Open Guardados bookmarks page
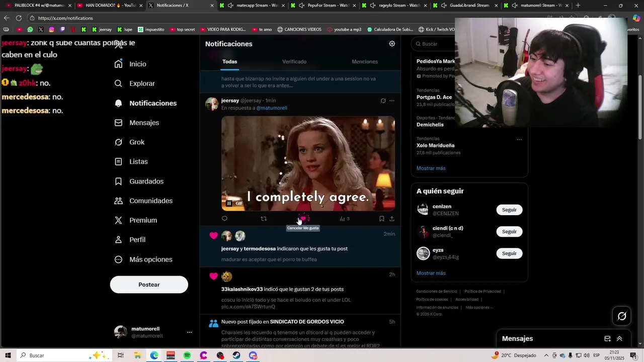The image size is (644, 362). [139, 181]
